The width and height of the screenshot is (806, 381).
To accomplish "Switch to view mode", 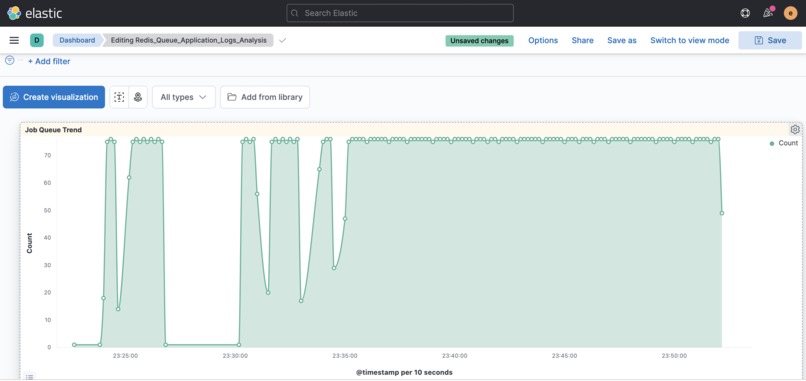I will coord(689,40).
